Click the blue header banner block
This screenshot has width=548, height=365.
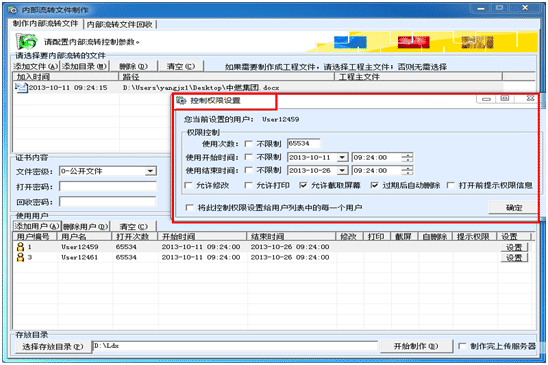click(x=350, y=42)
